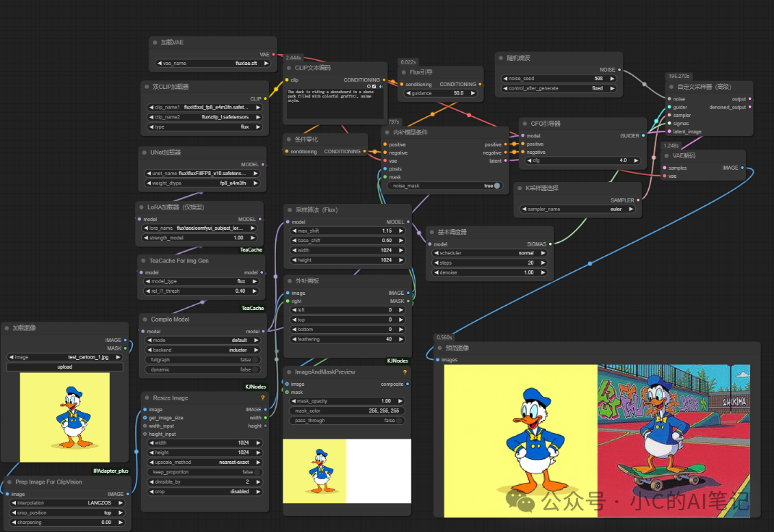Click the mask_color field showing 255, 255, 255
The width and height of the screenshot is (774, 532).
347,411
